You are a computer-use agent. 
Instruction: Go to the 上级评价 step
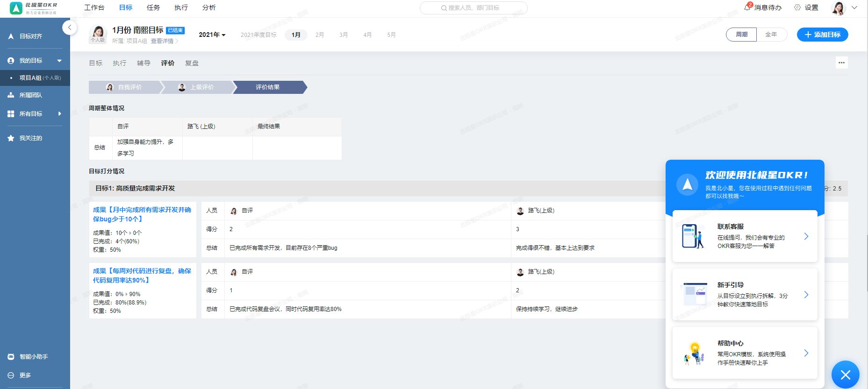point(197,87)
